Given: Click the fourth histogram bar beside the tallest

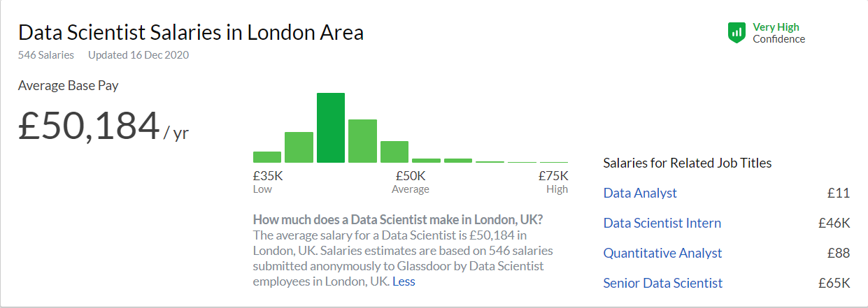Looking at the screenshot, I should [x=362, y=141].
